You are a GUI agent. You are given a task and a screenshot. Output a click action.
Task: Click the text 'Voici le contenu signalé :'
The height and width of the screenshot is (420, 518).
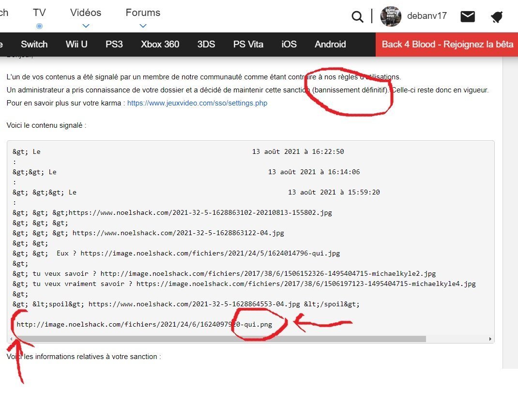click(46, 125)
